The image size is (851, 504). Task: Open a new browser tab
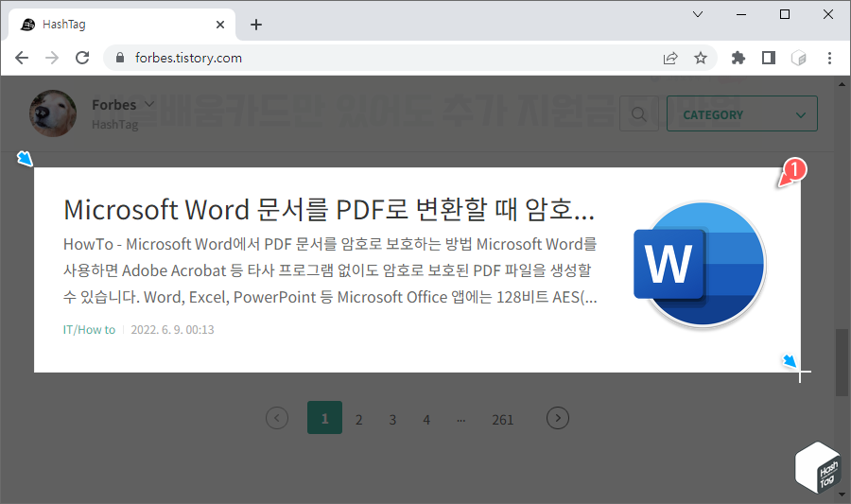pos(256,25)
